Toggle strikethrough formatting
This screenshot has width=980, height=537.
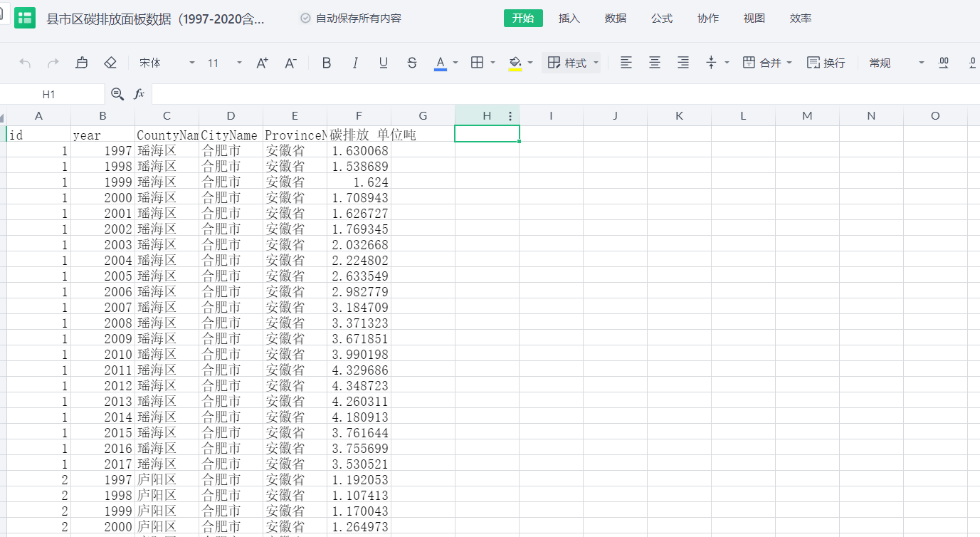412,63
